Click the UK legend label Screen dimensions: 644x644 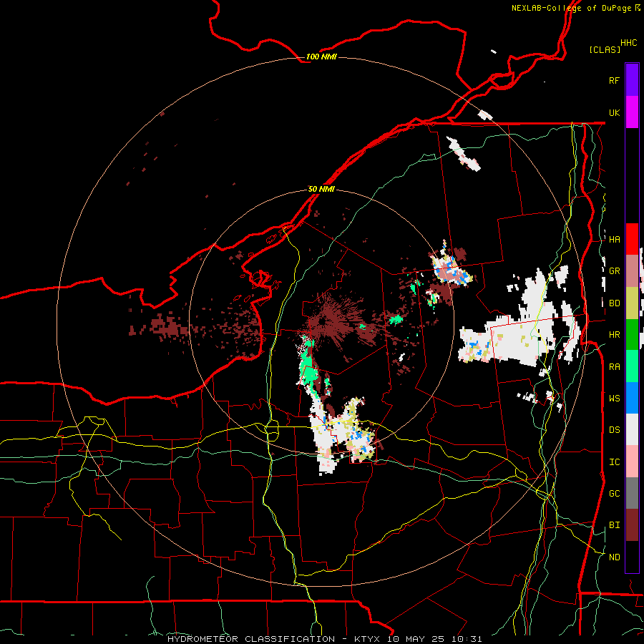614,112
